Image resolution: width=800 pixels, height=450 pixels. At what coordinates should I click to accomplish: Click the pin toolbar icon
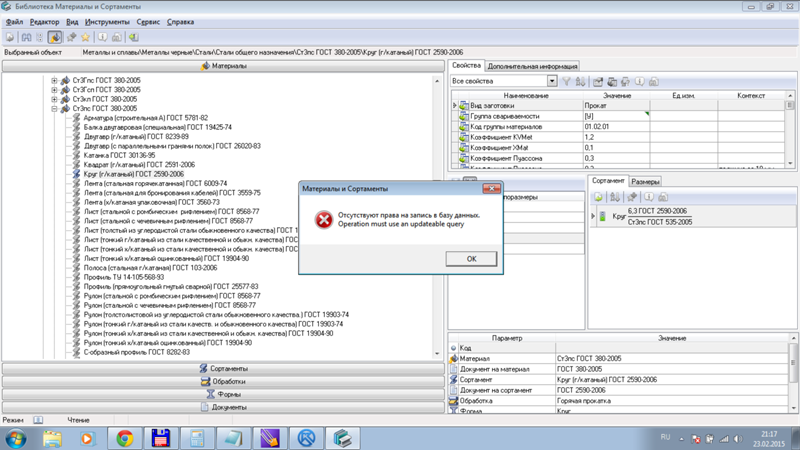point(71,37)
